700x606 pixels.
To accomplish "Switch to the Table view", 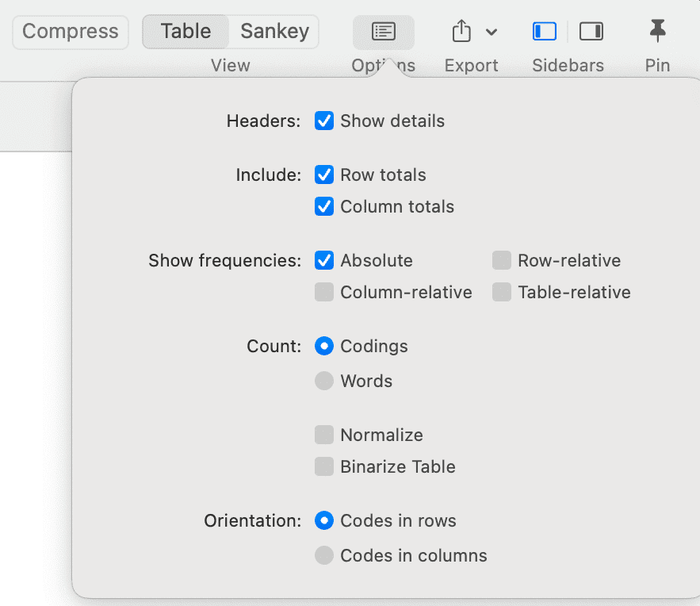I will [186, 32].
